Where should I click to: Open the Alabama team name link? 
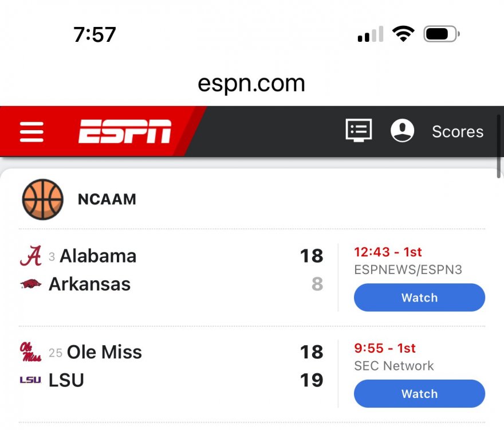[x=98, y=256]
